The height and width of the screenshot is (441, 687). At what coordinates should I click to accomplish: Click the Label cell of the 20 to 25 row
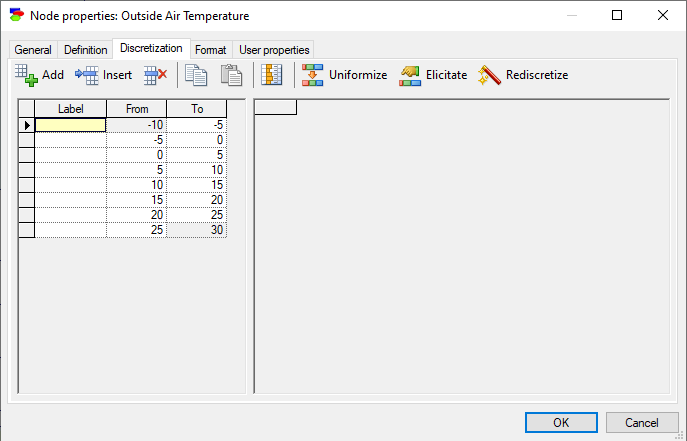pyautogui.click(x=71, y=215)
